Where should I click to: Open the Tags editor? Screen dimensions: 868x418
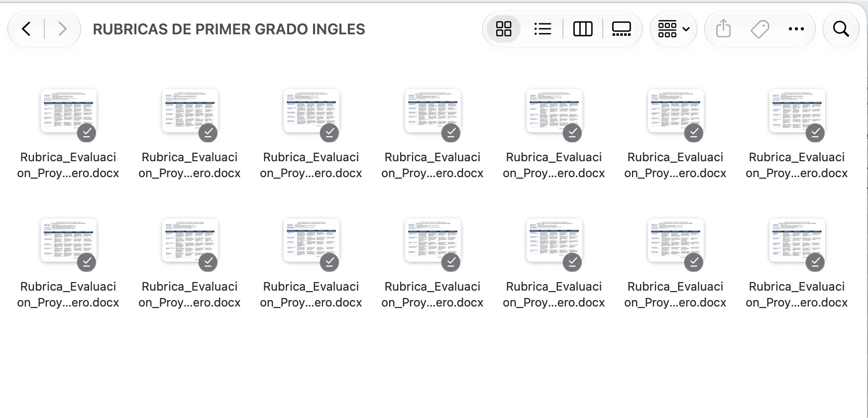[x=760, y=29]
